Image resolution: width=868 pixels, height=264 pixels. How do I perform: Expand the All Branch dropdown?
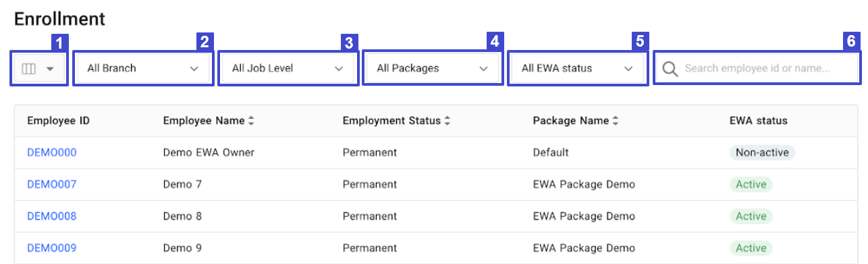pyautogui.click(x=143, y=68)
